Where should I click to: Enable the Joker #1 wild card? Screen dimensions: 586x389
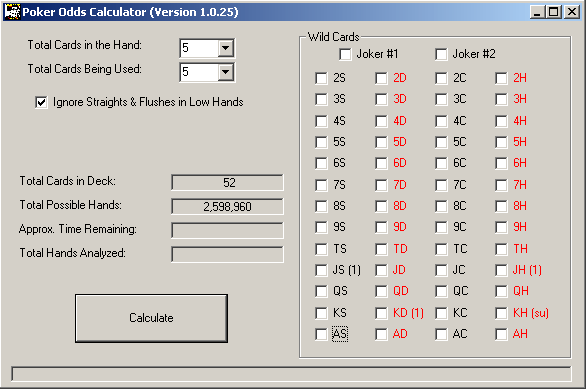coord(345,55)
